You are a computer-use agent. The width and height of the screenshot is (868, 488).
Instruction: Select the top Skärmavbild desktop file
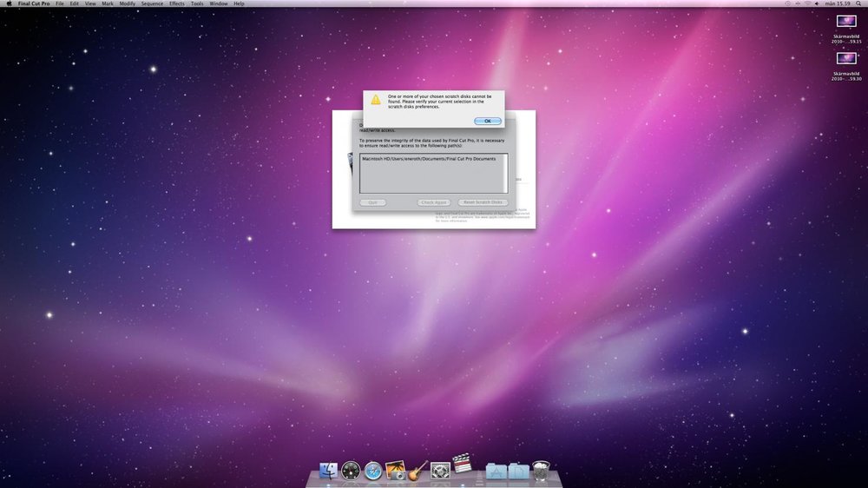(x=845, y=22)
